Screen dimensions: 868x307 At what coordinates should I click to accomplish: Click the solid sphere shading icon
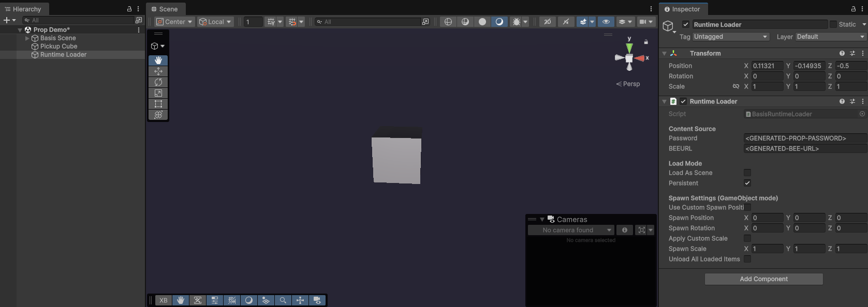(482, 22)
